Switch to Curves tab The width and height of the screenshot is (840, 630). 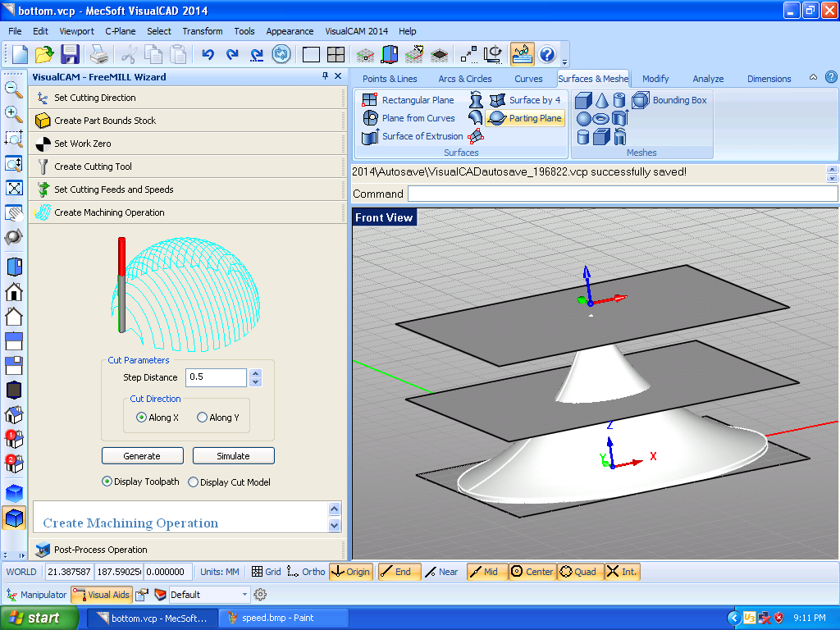coord(528,79)
